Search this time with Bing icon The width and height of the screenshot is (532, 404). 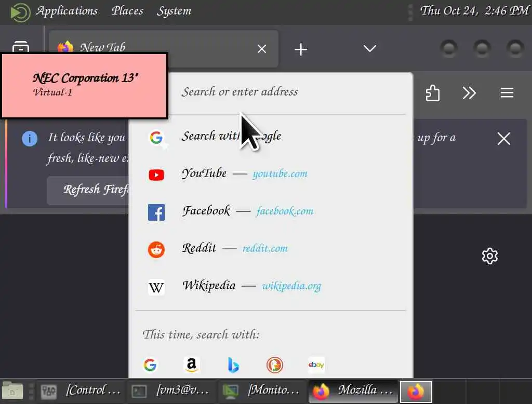(233, 365)
